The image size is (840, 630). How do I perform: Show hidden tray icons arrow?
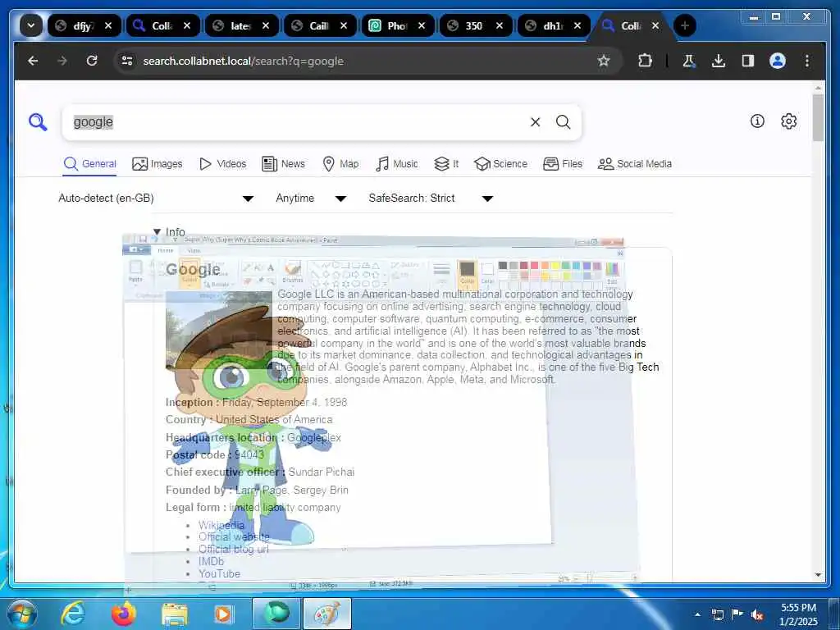coord(697,614)
